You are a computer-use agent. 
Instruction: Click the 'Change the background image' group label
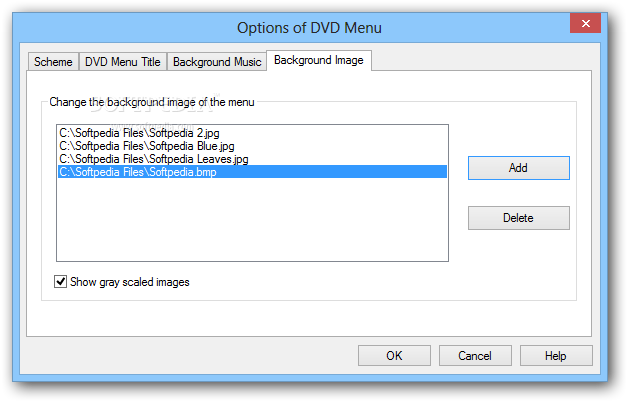point(152,102)
